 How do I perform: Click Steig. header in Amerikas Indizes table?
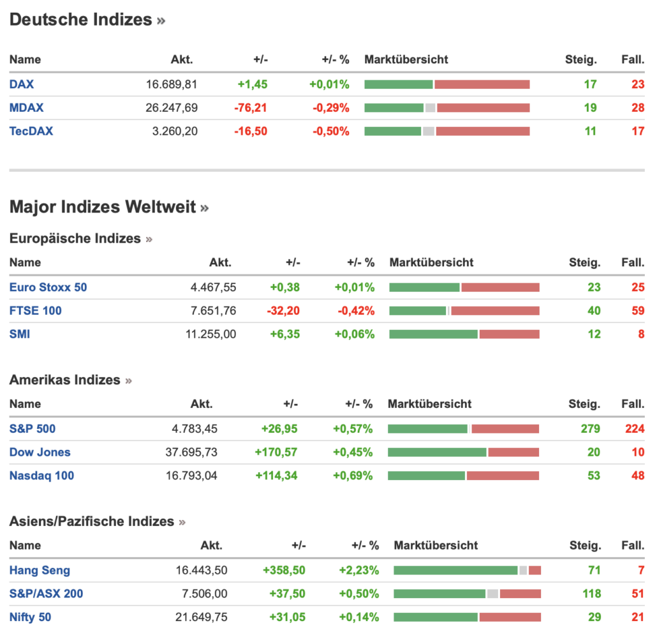point(584,404)
